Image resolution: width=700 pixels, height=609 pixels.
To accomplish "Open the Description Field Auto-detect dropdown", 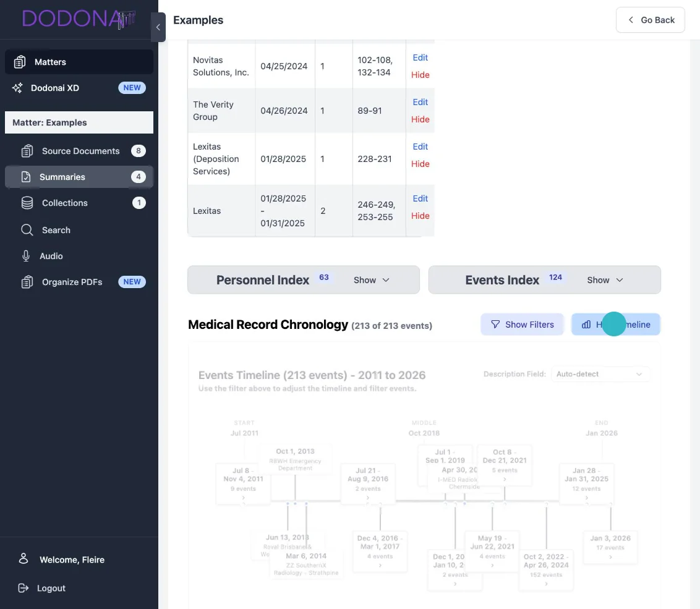I will (x=600, y=374).
